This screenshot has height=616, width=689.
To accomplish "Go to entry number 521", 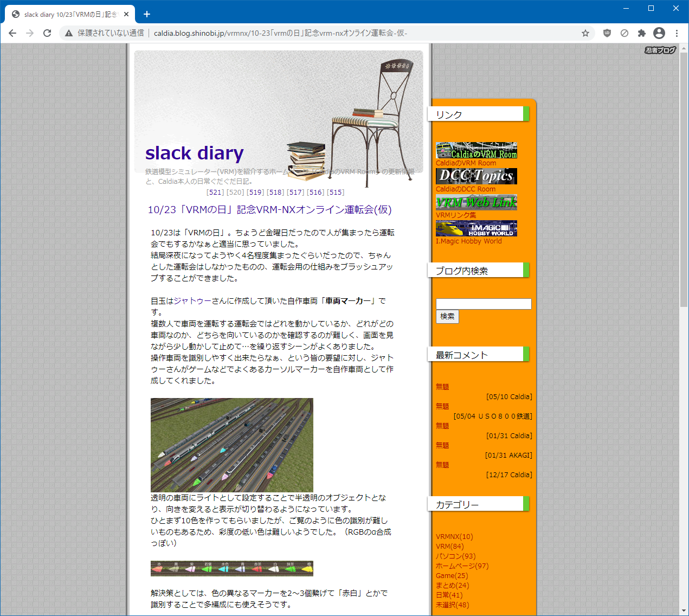I will tap(216, 193).
